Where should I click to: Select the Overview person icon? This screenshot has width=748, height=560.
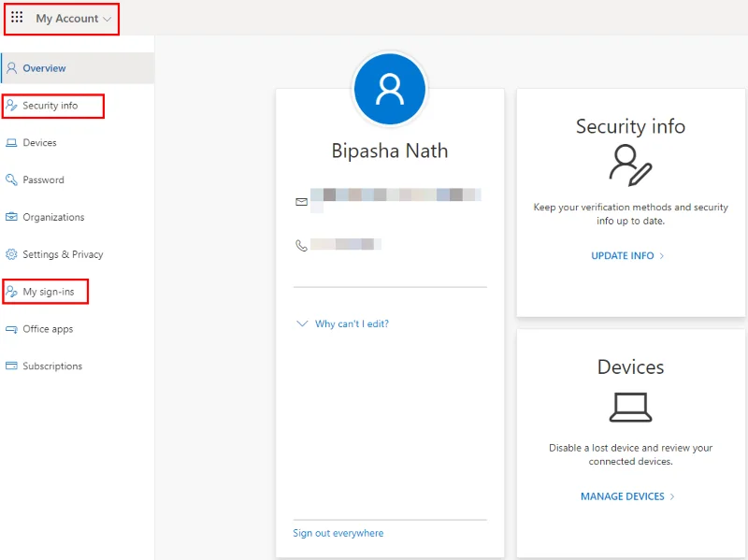11,67
